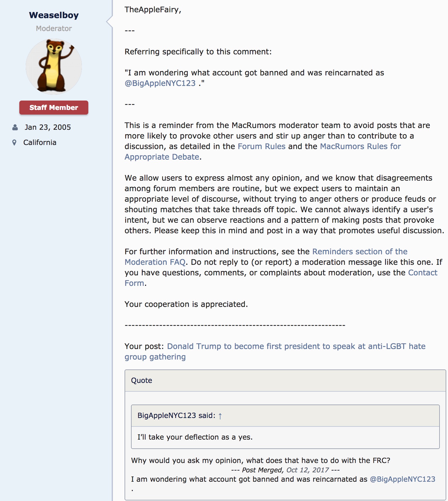Viewport: 448px width, 501px height.
Task: Click the Moderator title under Weaselboy
Action: [54, 28]
